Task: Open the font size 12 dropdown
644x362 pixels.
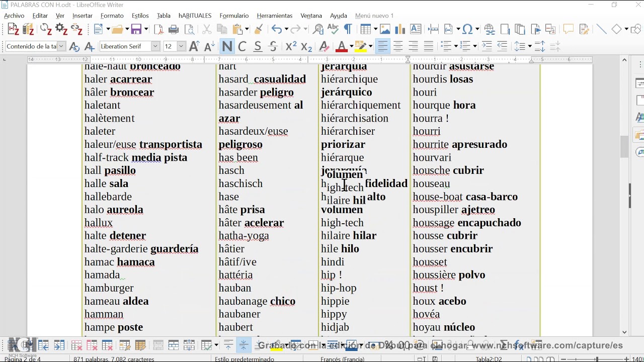Action: click(x=181, y=46)
